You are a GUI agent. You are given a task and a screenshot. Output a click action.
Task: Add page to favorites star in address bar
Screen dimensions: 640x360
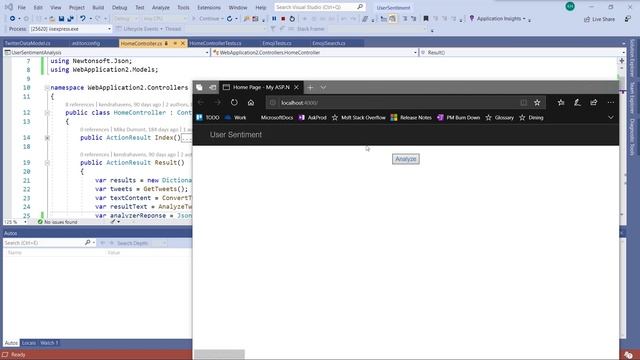pos(537,103)
